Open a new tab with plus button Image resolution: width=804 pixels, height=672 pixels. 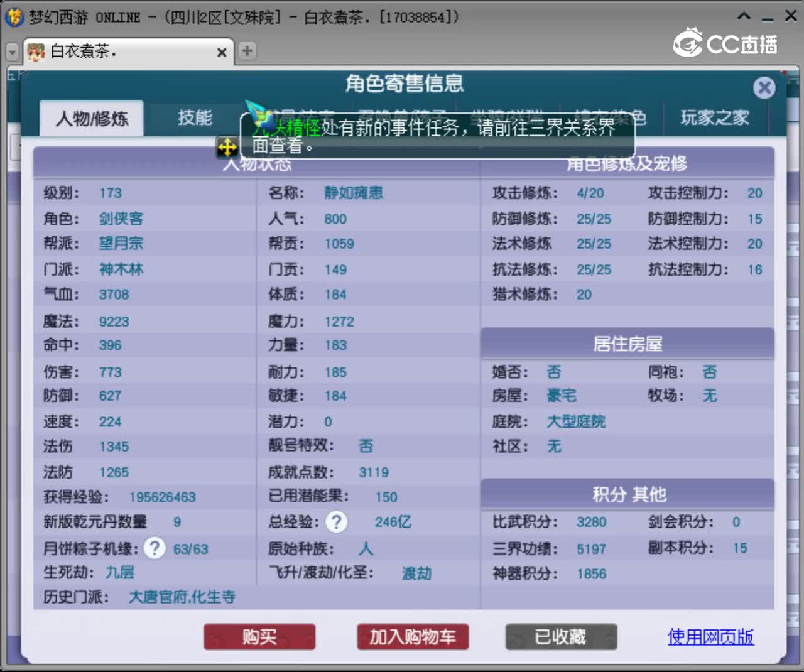click(x=247, y=51)
